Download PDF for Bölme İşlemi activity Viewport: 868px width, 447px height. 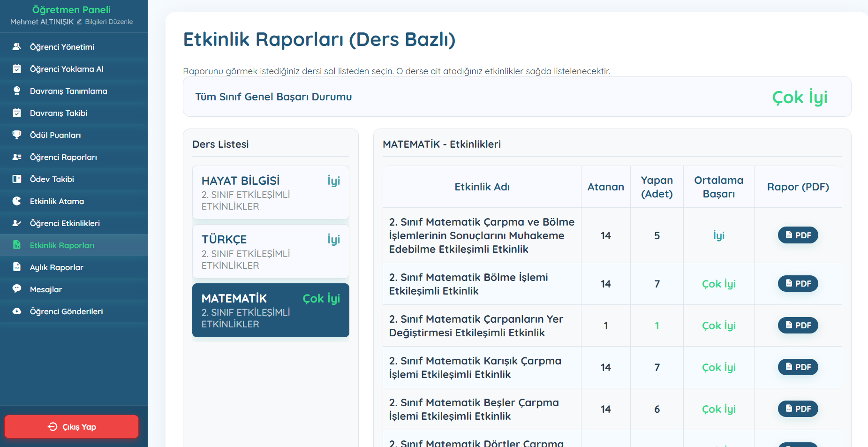798,284
